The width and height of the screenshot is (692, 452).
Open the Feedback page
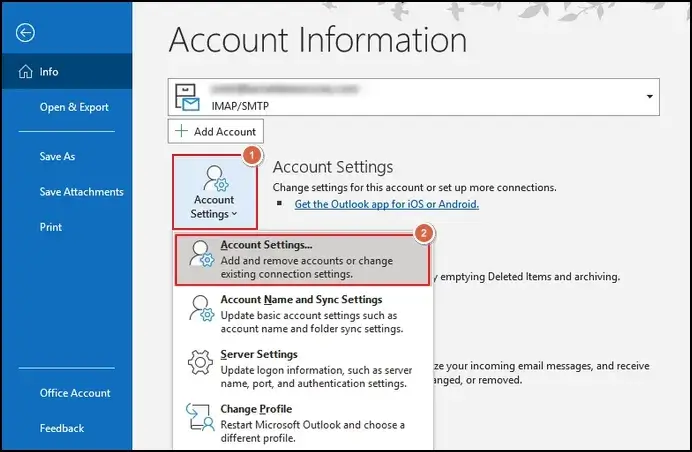pos(62,428)
